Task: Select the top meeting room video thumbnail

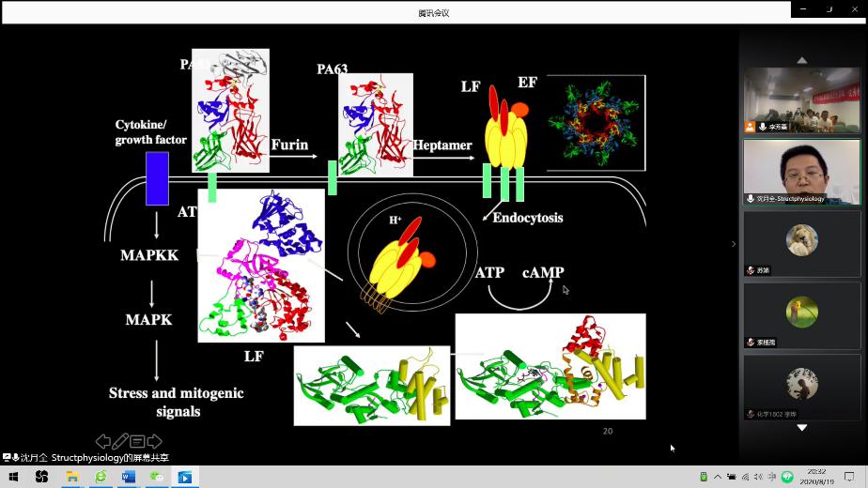Action: [801, 99]
